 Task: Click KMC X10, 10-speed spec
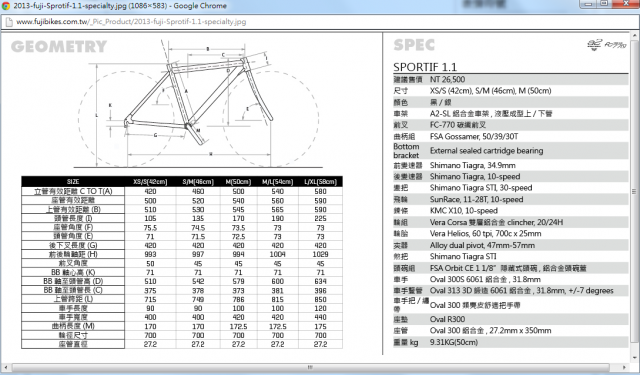(464, 211)
